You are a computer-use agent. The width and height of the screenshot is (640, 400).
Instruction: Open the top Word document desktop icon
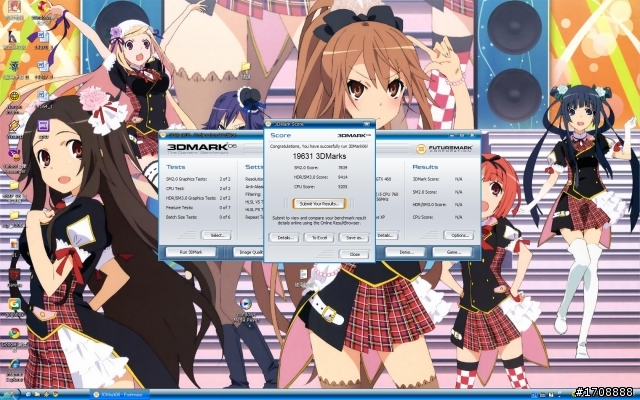tap(43, 37)
